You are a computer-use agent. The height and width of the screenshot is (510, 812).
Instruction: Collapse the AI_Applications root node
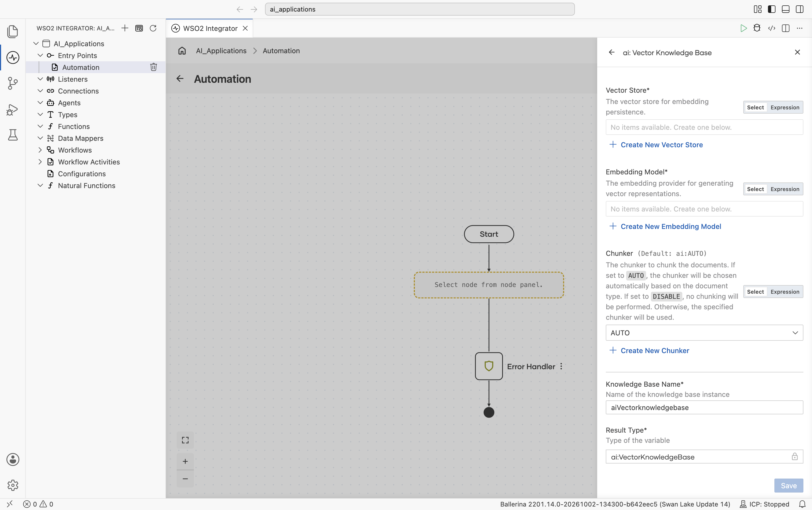pos(36,44)
